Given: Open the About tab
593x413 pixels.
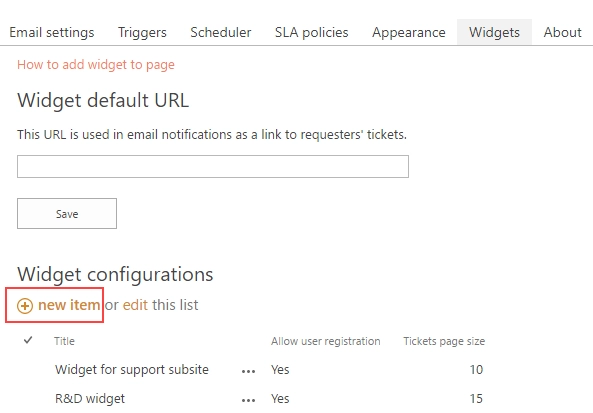Looking at the screenshot, I should click(563, 32).
